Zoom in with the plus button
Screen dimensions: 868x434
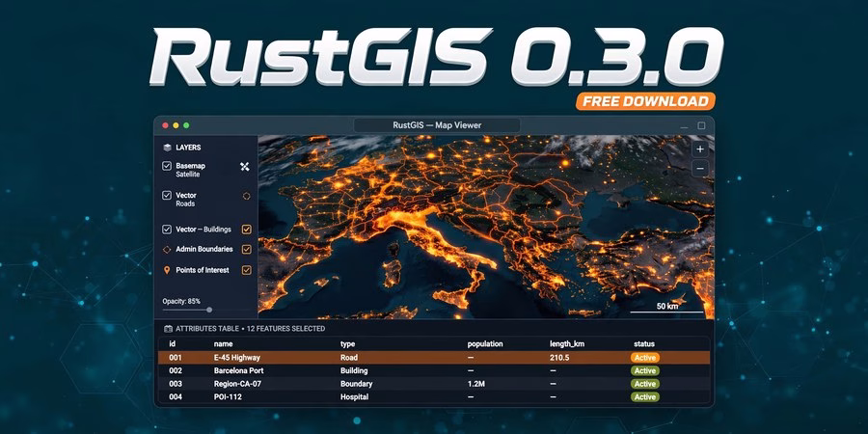tap(700, 149)
